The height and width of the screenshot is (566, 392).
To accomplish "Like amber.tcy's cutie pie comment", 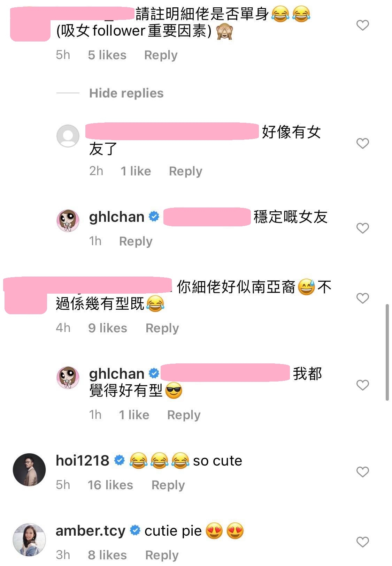I will 362,542.
